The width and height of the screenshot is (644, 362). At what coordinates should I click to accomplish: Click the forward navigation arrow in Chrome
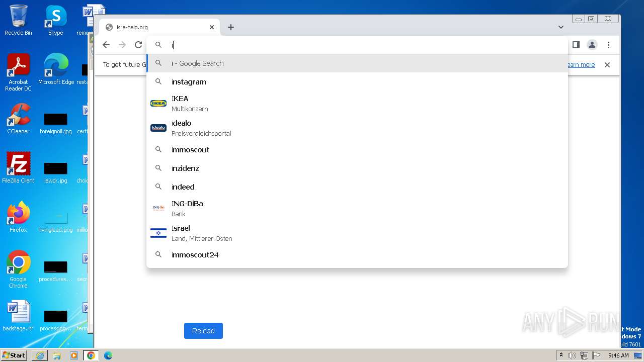click(122, 45)
